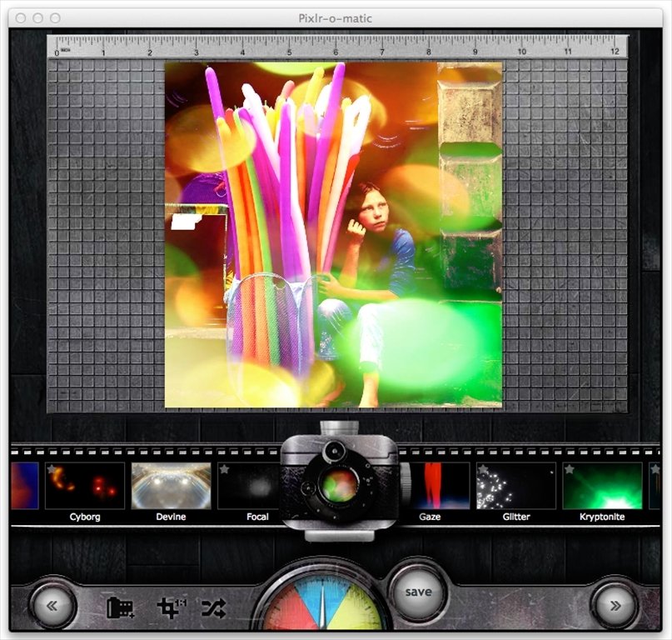Favorite the Glitter overlay with its star
672x640 pixels.
tap(483, 469)
